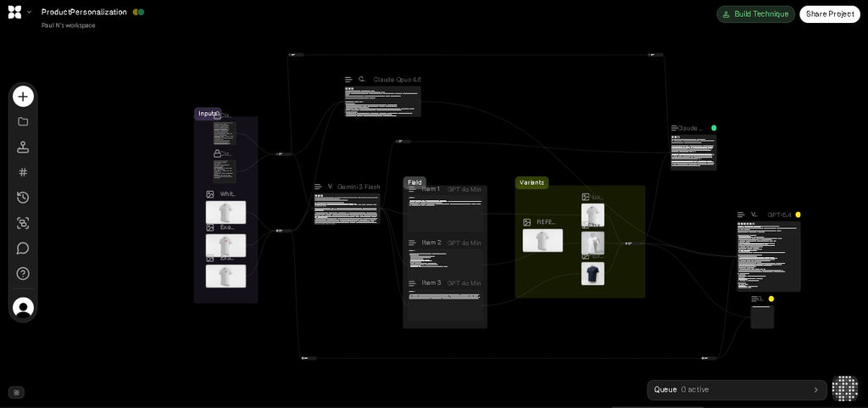Select the Variants group label

pyautogui.click(x=531, y=182)
